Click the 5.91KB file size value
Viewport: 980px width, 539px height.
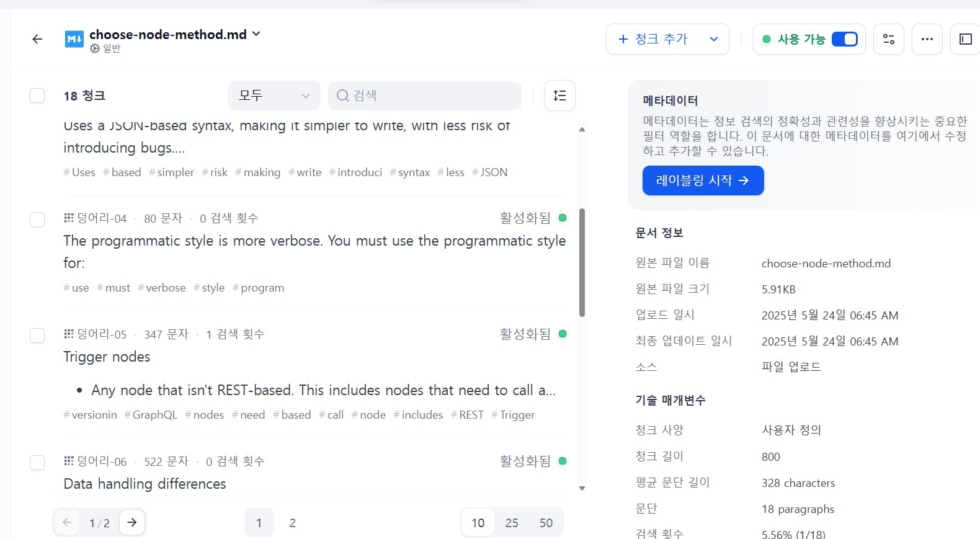(778, 290)
